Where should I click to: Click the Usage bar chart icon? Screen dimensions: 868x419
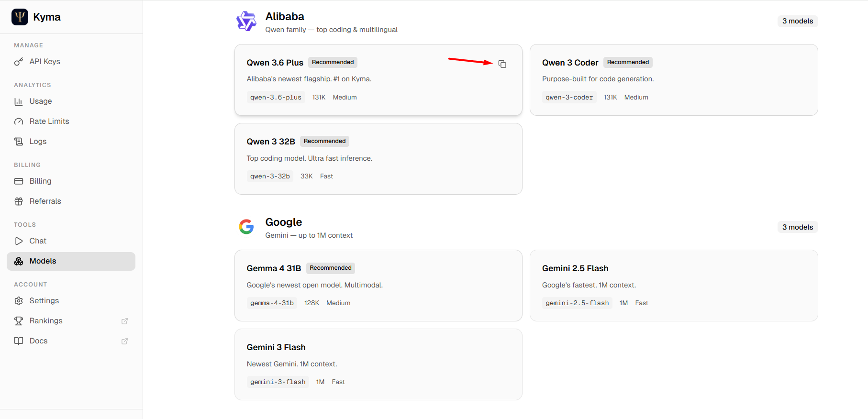click(19, 101)
